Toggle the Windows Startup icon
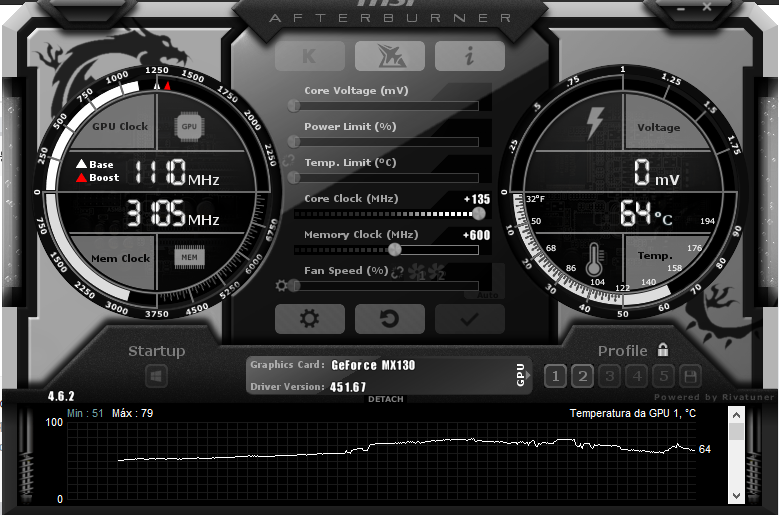 click(x=156, y=377)
